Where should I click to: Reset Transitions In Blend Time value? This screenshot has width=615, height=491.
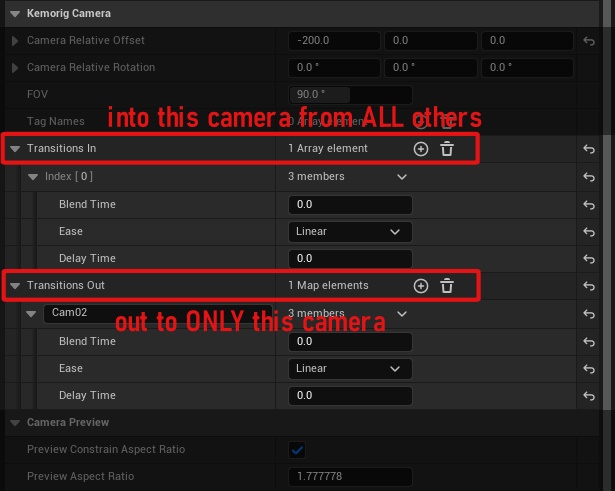[x=590, y=205]
